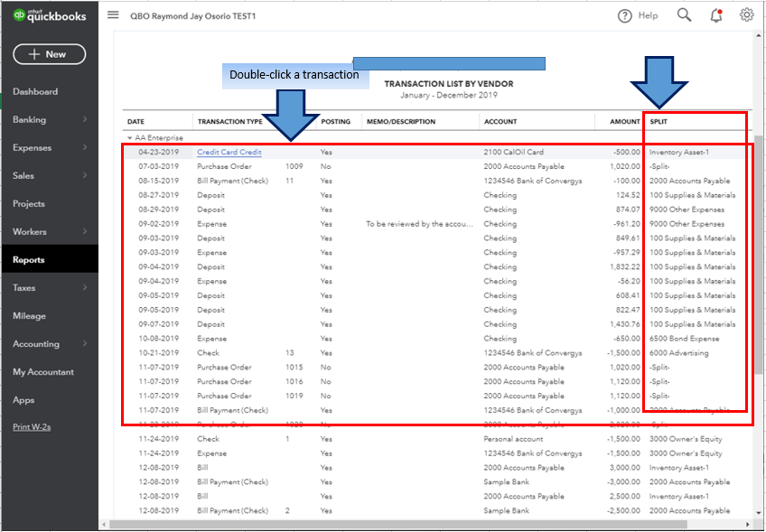Click the memo To be reviewed by the accou...
766x532 pixels.
pos(420,224)
